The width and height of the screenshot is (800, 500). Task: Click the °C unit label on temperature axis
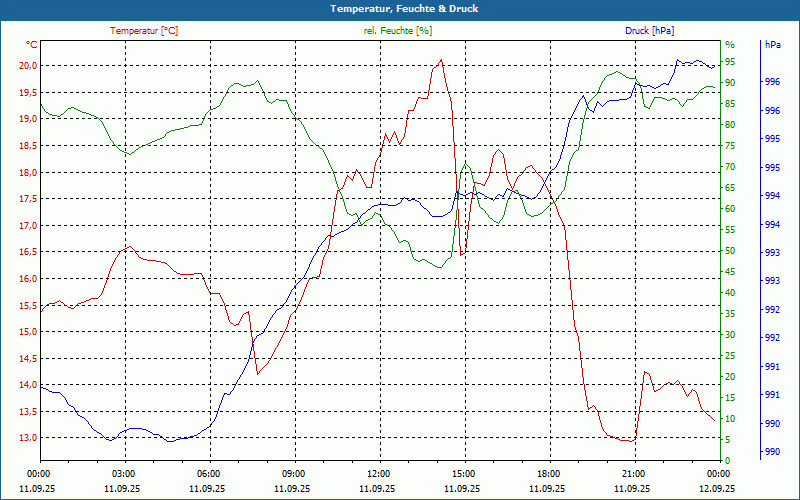click(32, 45)
